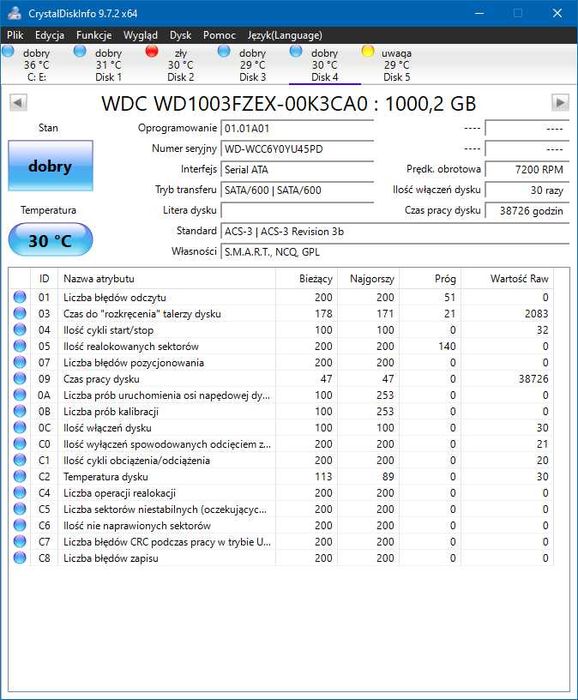Click the SATA/600 transfer mode field
The width and height of the screenshot is (578, 700).
click(x=297, y=190)
